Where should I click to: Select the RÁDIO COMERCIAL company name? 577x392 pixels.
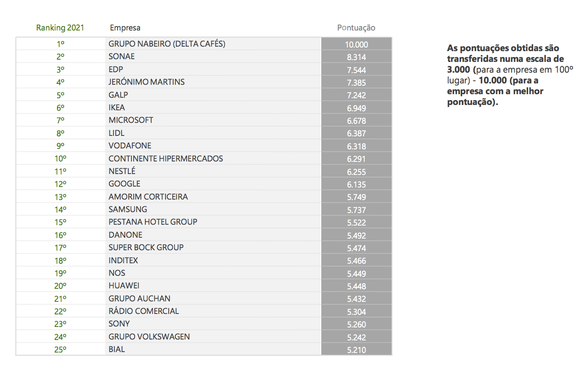click(x=144, y=311)
